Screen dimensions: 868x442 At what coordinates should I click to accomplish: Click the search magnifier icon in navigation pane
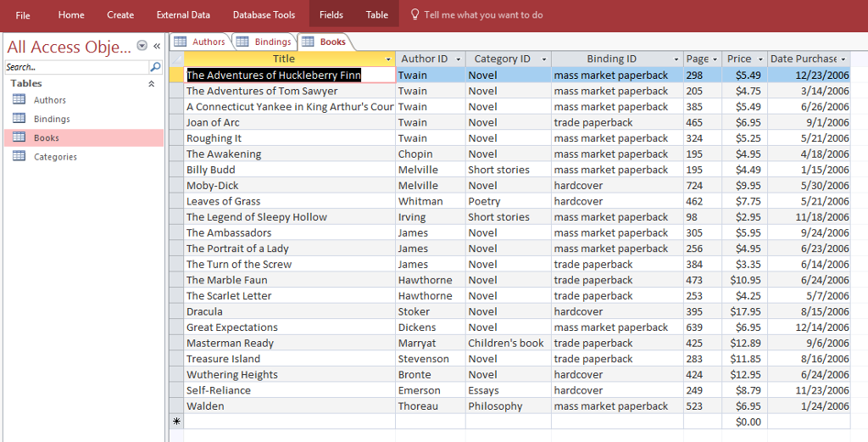click(x=155, y=67)
